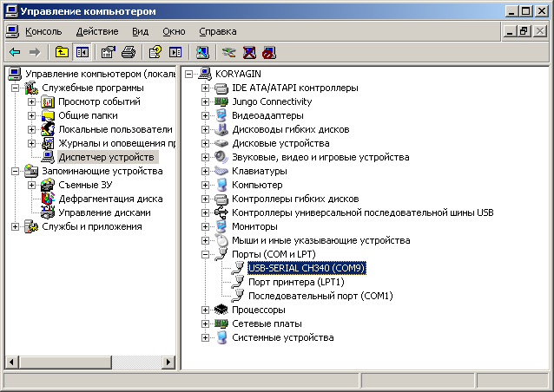Expand the Jungo Connectivity node

[x=206, y=101]
